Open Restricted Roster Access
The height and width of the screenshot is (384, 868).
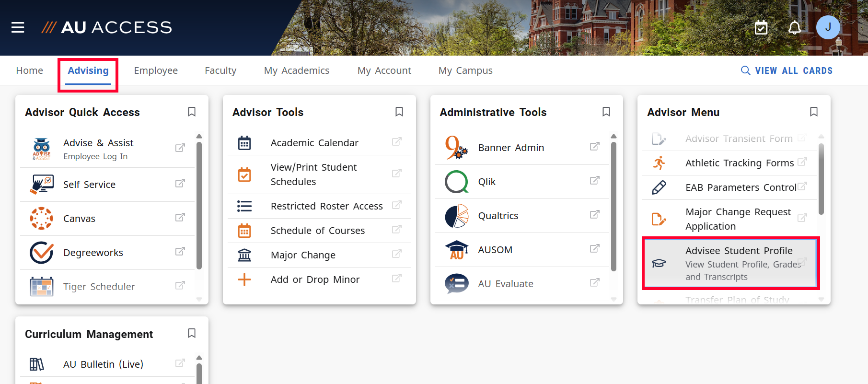point(319,206)
